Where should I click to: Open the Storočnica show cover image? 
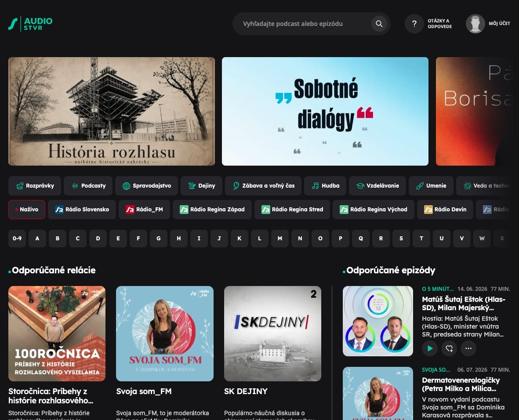[57, 333]
